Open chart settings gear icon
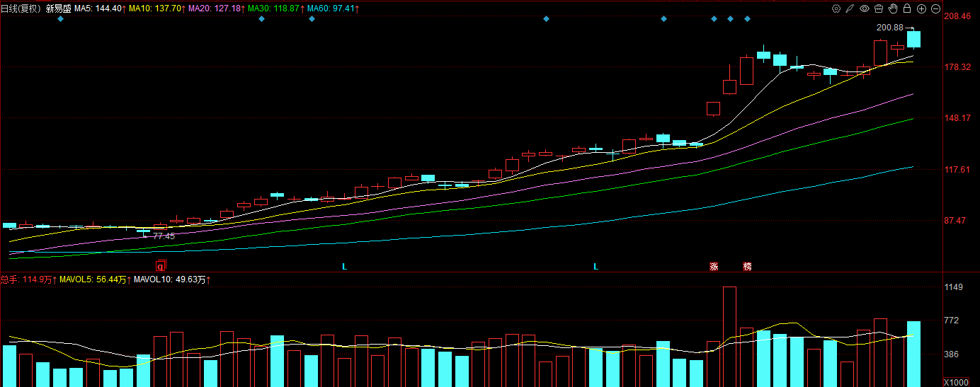980x387 pixels. [x=836, y=8]
